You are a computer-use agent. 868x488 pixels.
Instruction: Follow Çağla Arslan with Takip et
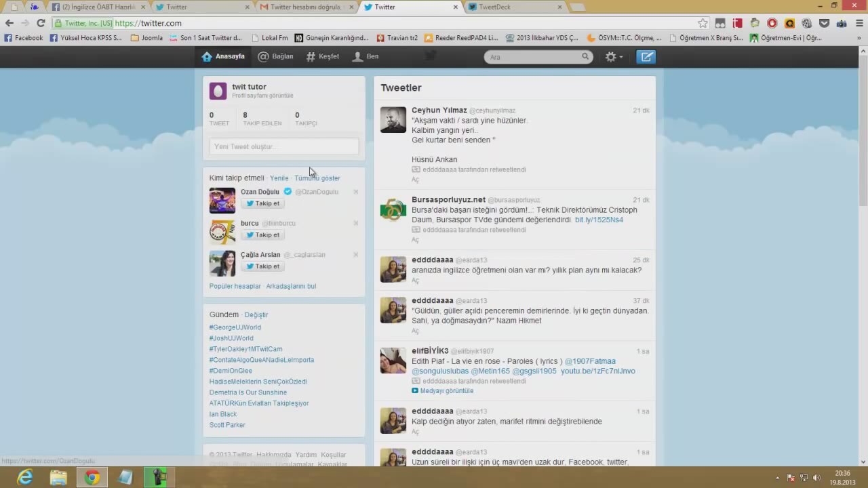point(262,266)
